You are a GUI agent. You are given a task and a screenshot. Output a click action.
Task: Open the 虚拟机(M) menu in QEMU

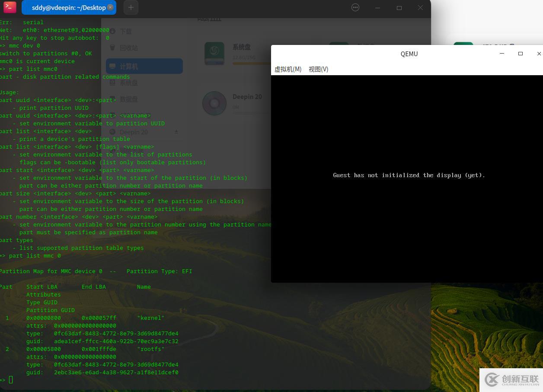pos(288,69)
